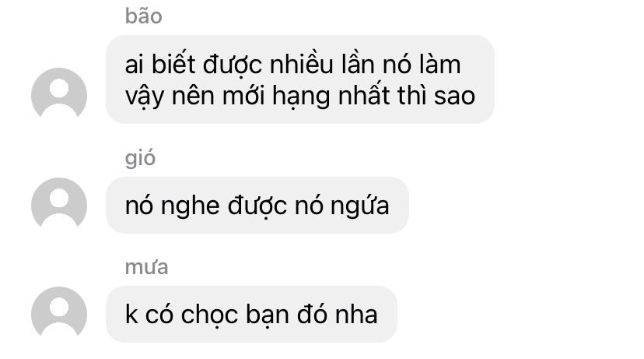Tap gió's gray profile avatar
Screen dimensions: 644x359
(x=59, y=205)
